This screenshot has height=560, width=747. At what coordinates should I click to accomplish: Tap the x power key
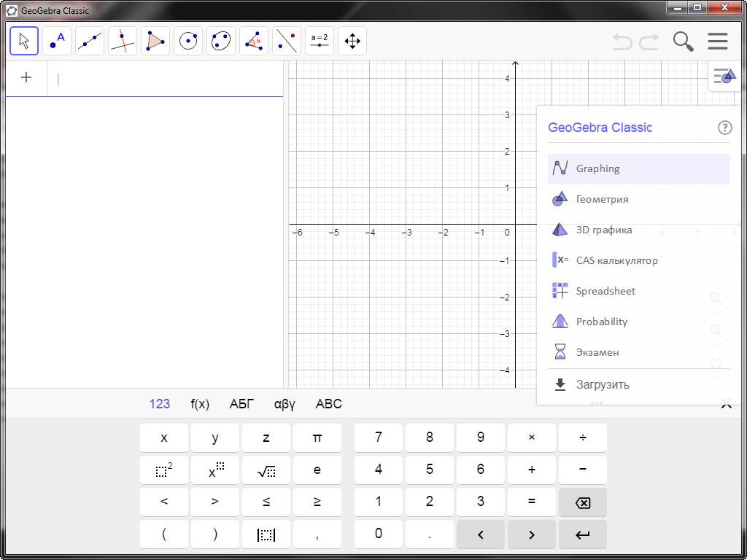(x=215, y=470)
